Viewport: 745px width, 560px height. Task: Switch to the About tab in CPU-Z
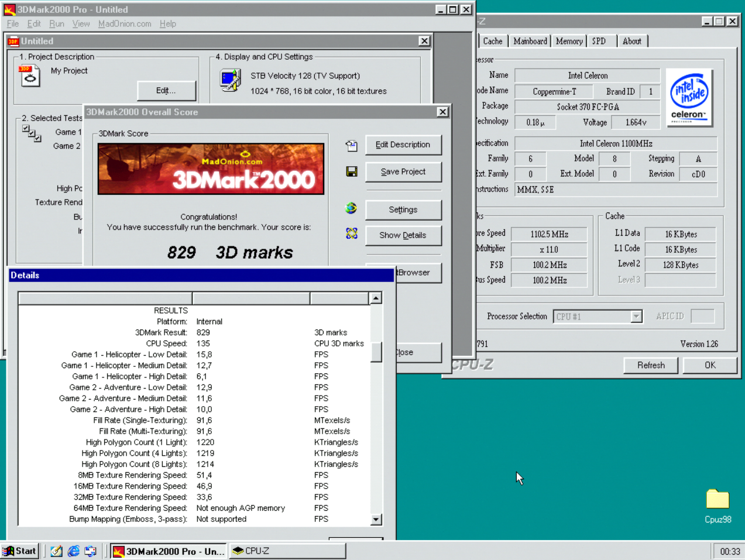tap(632, 41)
